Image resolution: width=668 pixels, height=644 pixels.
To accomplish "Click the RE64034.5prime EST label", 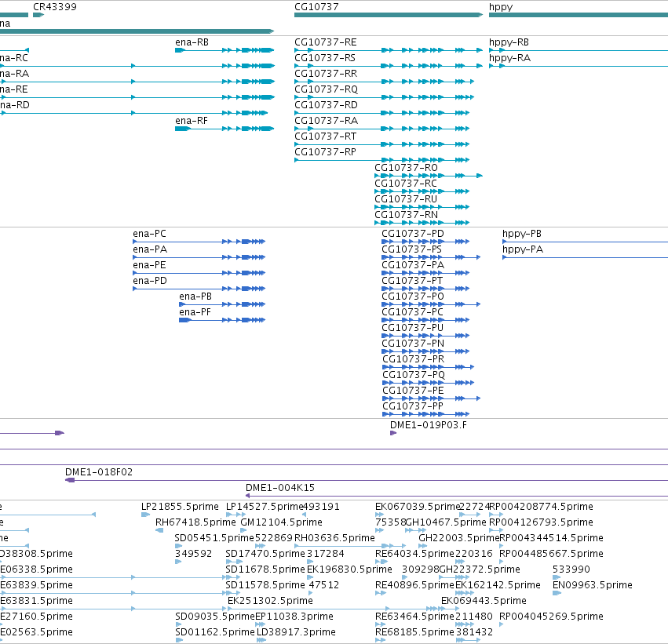I will (x=414, y=554).
